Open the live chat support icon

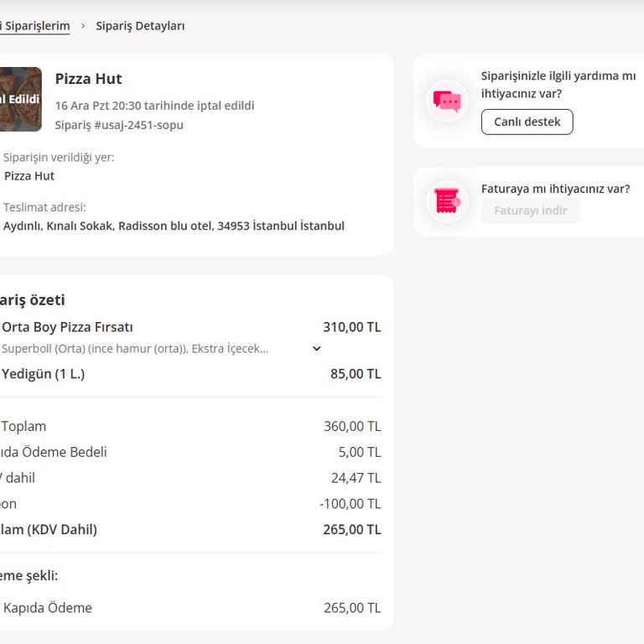click(x=447, y=101)
